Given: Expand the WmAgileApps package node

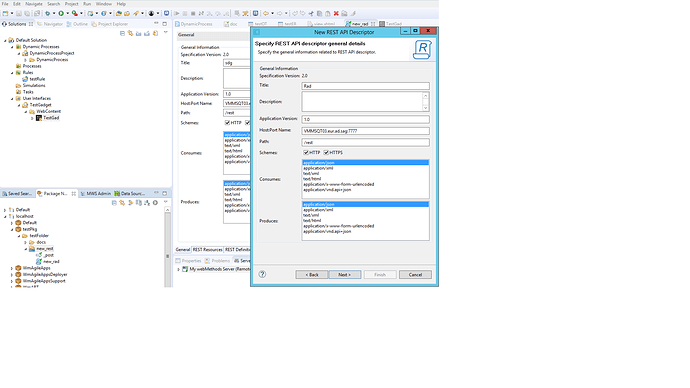Looking at the screenshot, I should point(12,268).
